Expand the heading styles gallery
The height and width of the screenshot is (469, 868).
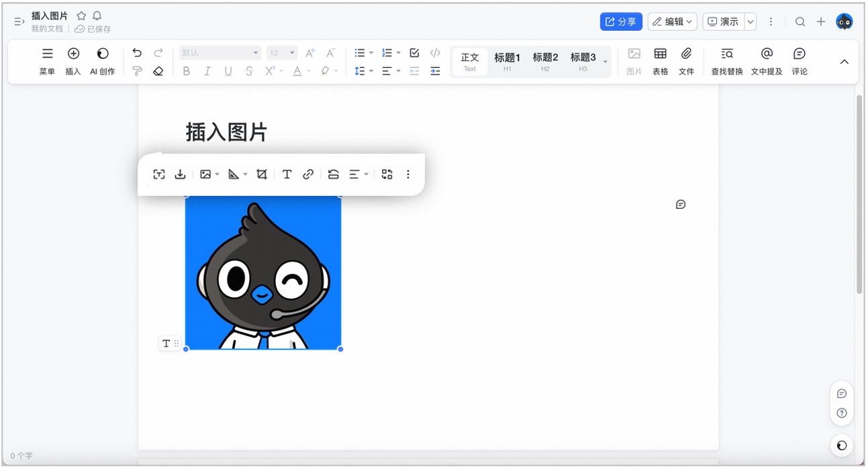(x=606, y=62)
